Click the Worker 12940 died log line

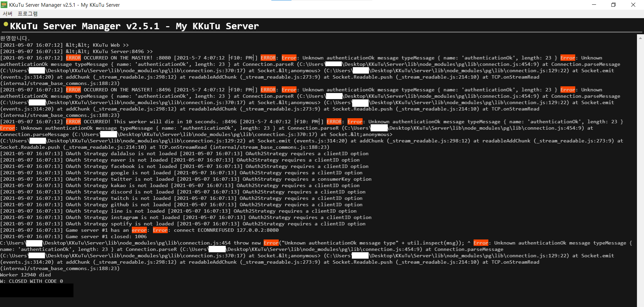[25, 275]
